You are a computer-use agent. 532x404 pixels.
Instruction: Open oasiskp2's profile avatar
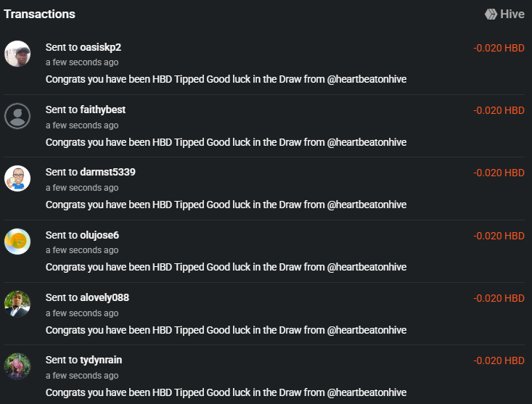click(x=17, y=54)
